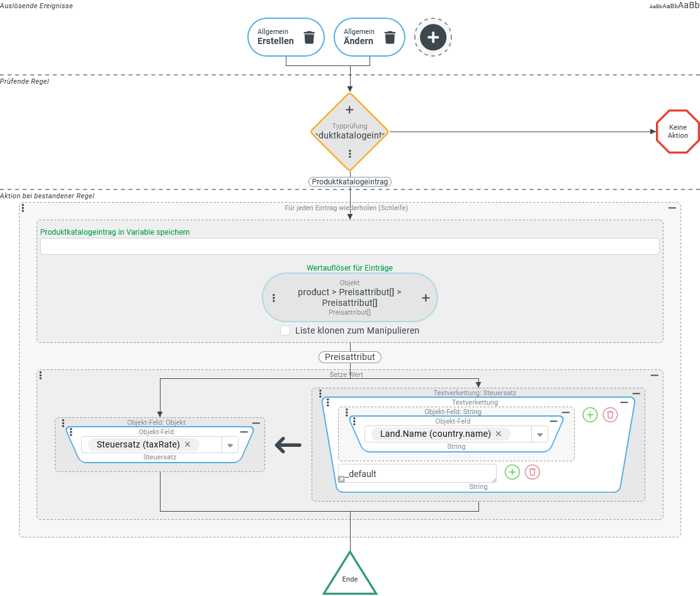This screenshot has width=700, height=596.
Task: Collapse the Setze Wert block
Action: coord(654,375)
